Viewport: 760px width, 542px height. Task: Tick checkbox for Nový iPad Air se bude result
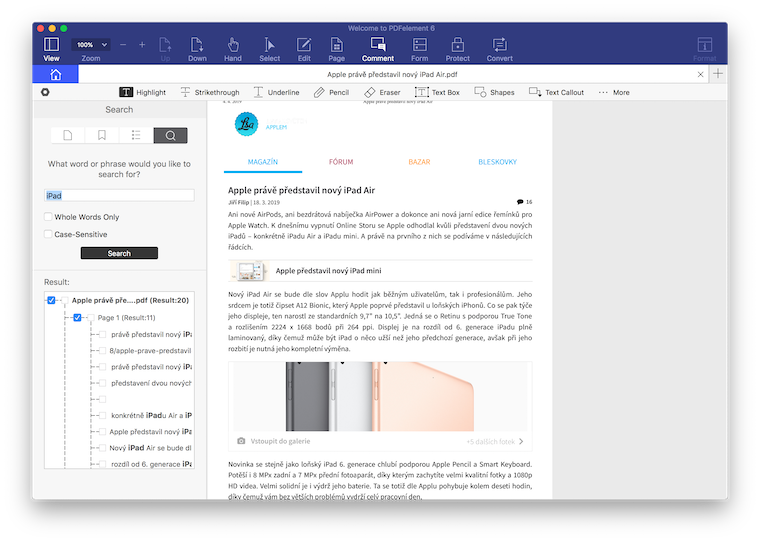point(102,448)
